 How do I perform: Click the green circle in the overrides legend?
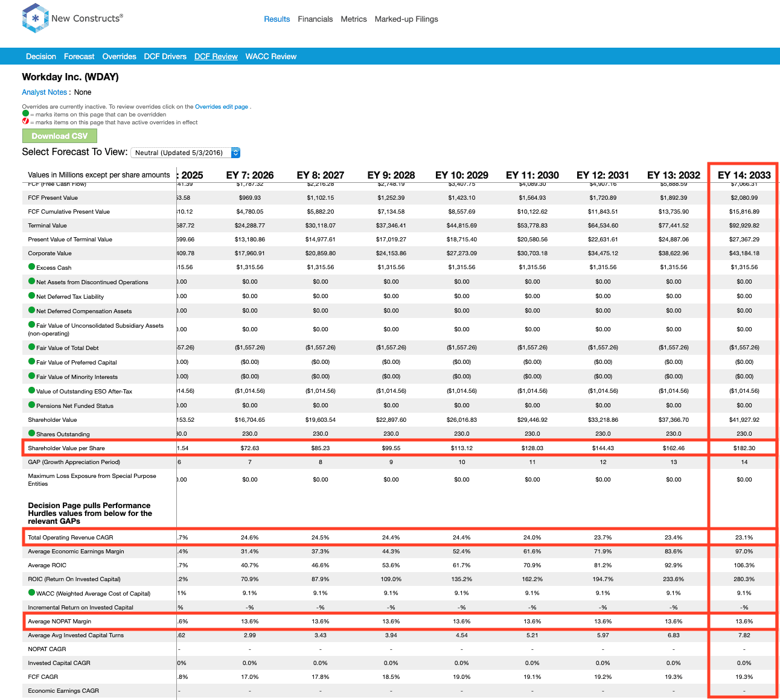click(x=25, y=113)
